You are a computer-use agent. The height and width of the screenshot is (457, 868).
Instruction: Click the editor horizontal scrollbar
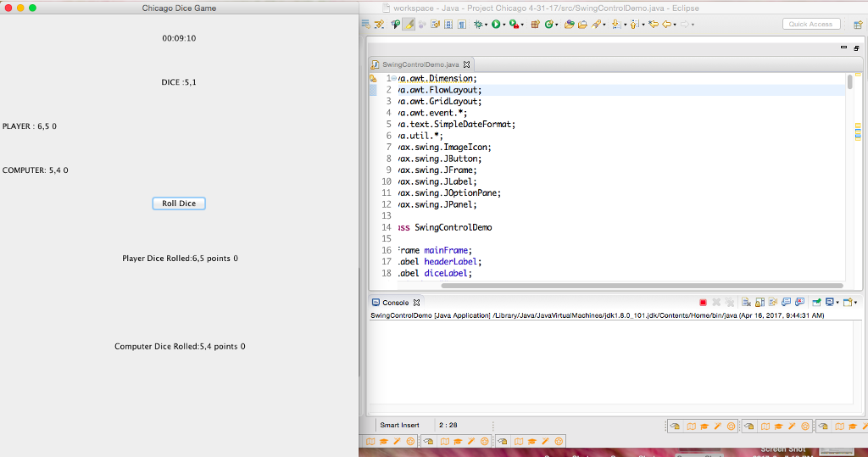click(642, 286)
